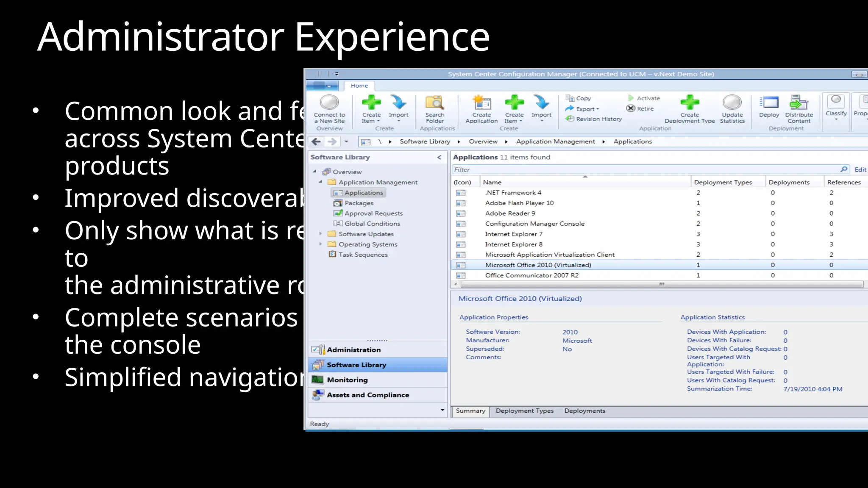Image resolution: width=868 pixels, height=488 pixels.
Task: Select Applications in the tree
Action: [x=358, y=193]
